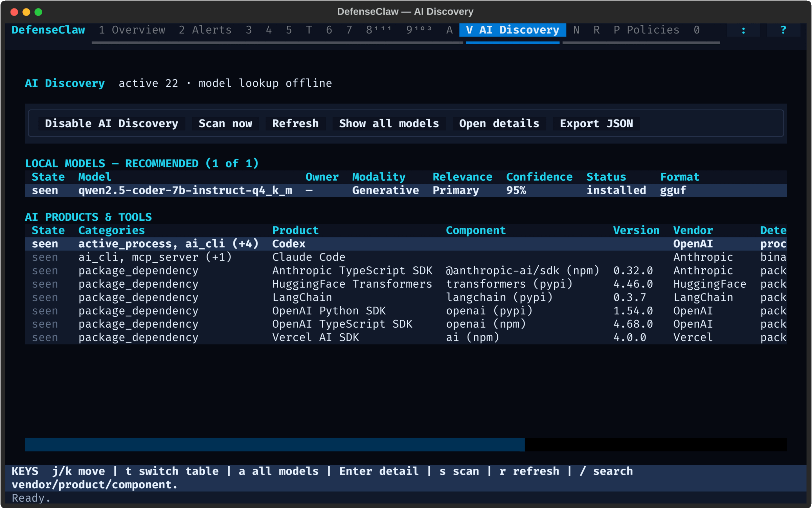Viewport: 812px width, 509px height.
Task: Click the gguf format cell
Action: tap(673, 191)
